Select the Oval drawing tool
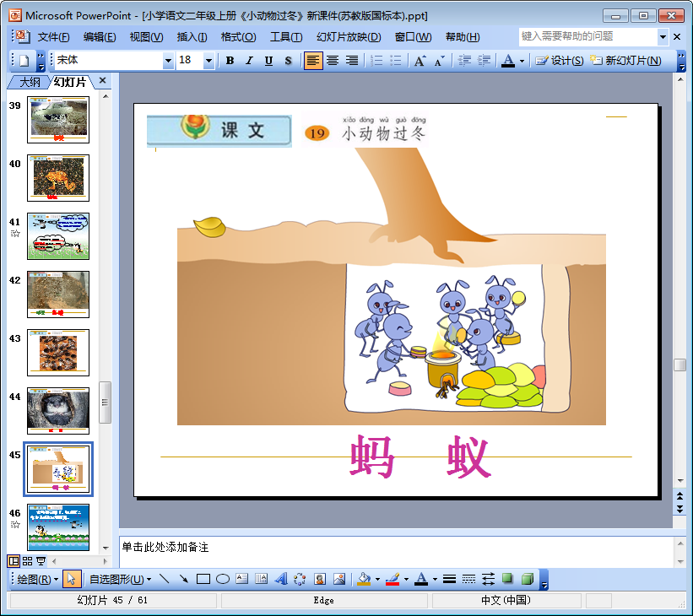 [222, 579]
